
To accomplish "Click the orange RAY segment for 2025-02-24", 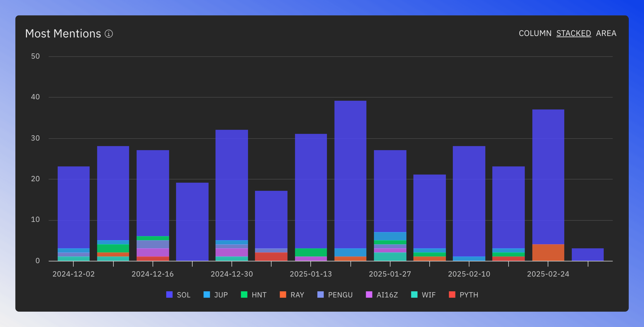I will pos(548,252).
